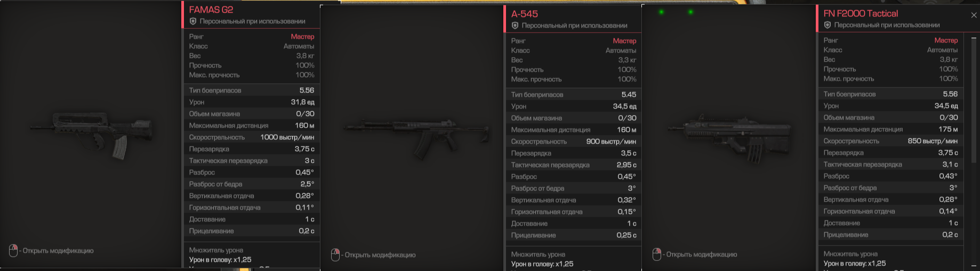Image resolution: width=980 pixels, height=271 pixels.
Task: Click the mouse icon beside the FN F2000 preview
Action: [x=657, y=254]
